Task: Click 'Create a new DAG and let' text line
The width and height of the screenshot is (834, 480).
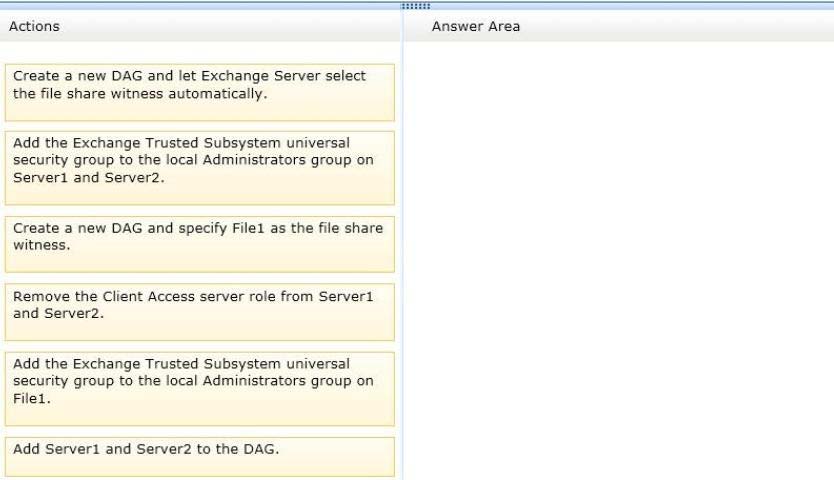Action: tap(104, 76)
